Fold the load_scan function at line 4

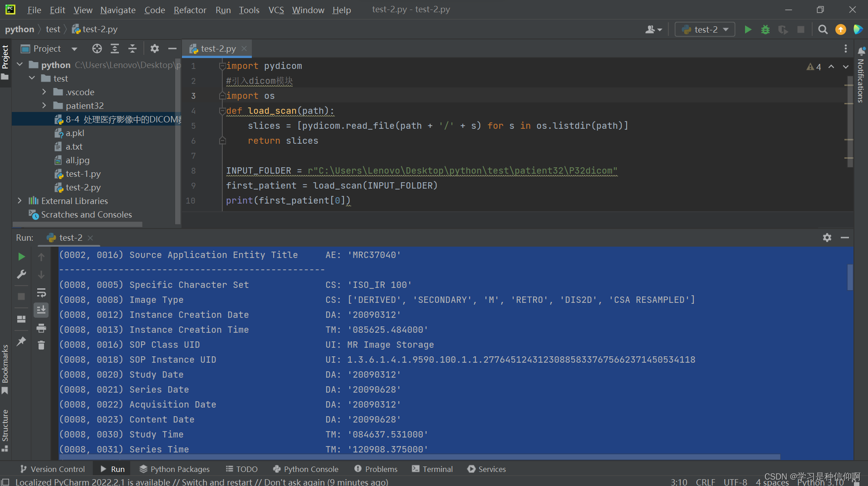tap(222, 111)
